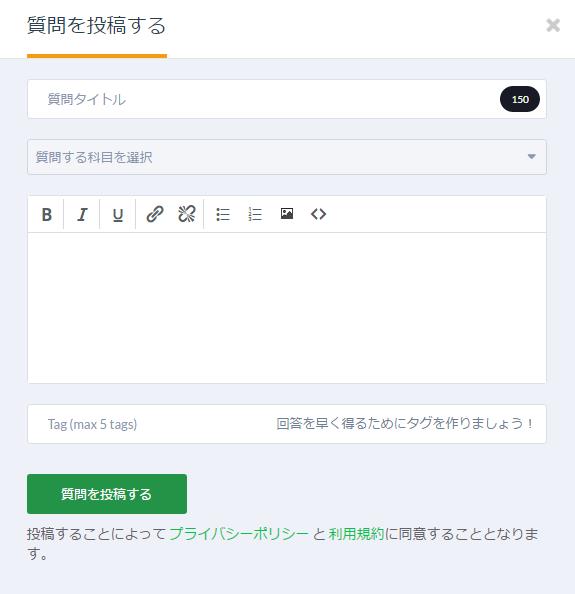Open the 質問する科目を選択 subject dropdown
Screen dimensions: 575x594
point(287,157)
